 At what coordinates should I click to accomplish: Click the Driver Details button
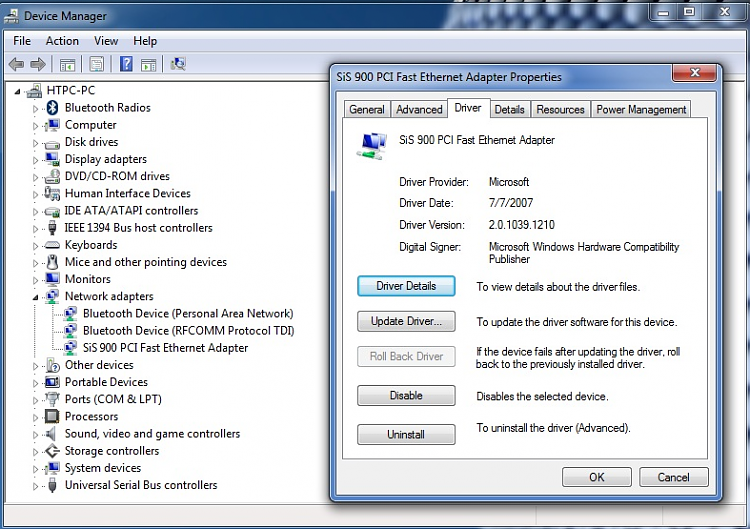pos(406,286)
